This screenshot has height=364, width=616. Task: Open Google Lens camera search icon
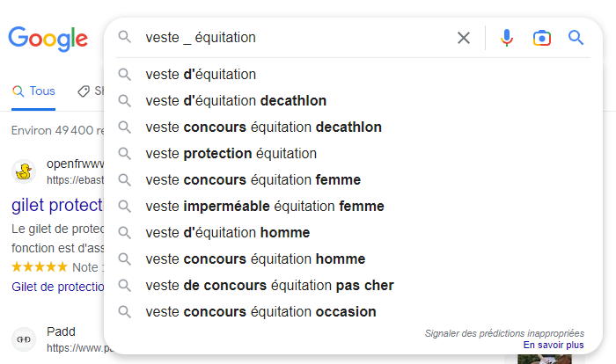coord(542,38)
